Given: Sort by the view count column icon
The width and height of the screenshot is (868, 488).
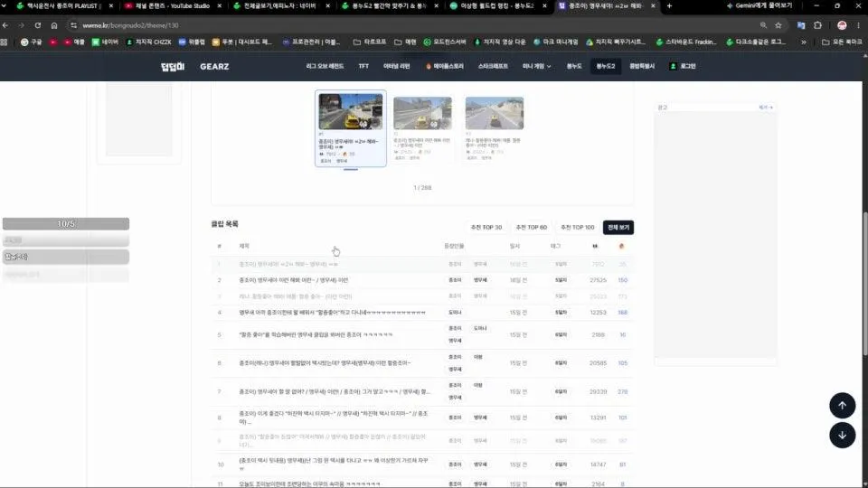Looking at the screenshot, I should [x=595, y=246].
